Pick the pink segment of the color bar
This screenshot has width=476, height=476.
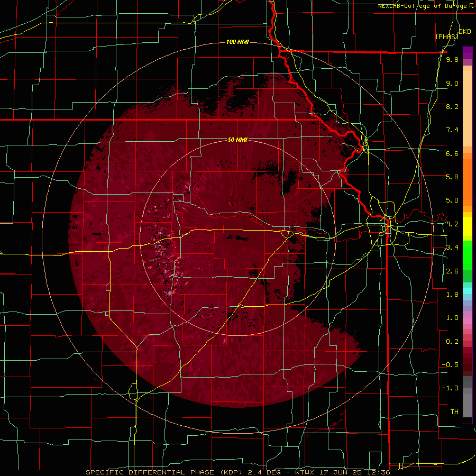coord(467,321)
